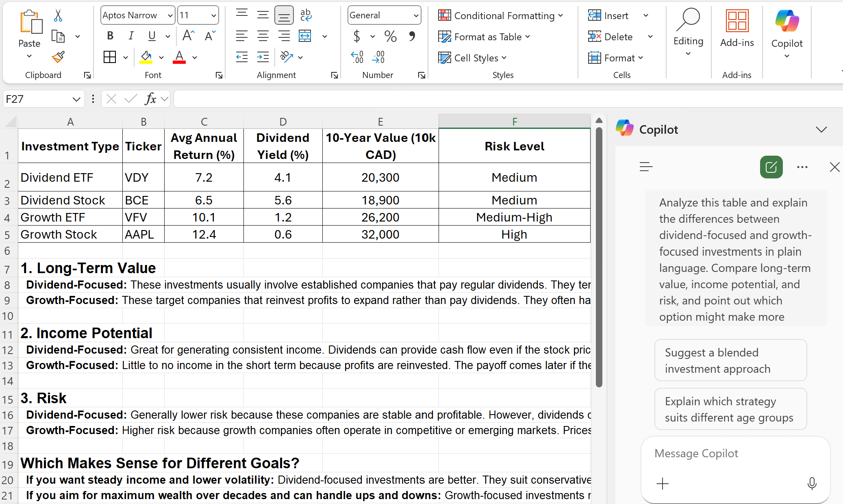Apply Comma style formatting

point(413,36)
